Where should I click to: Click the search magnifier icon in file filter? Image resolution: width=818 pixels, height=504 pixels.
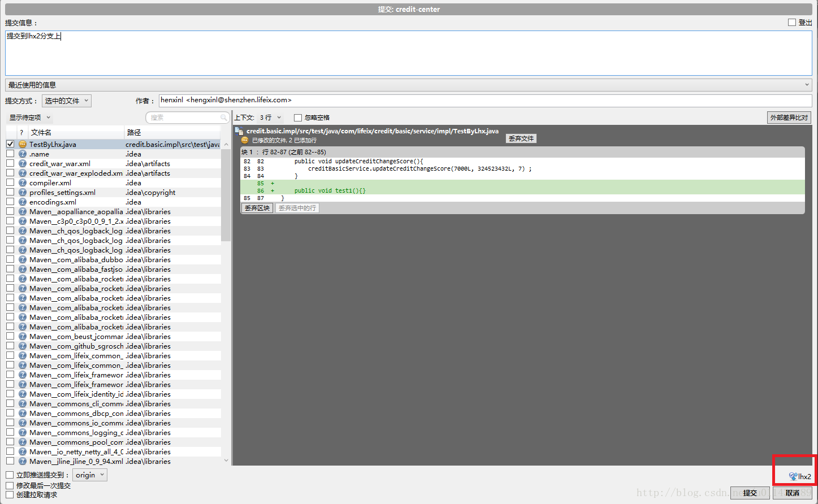[224, 118]
